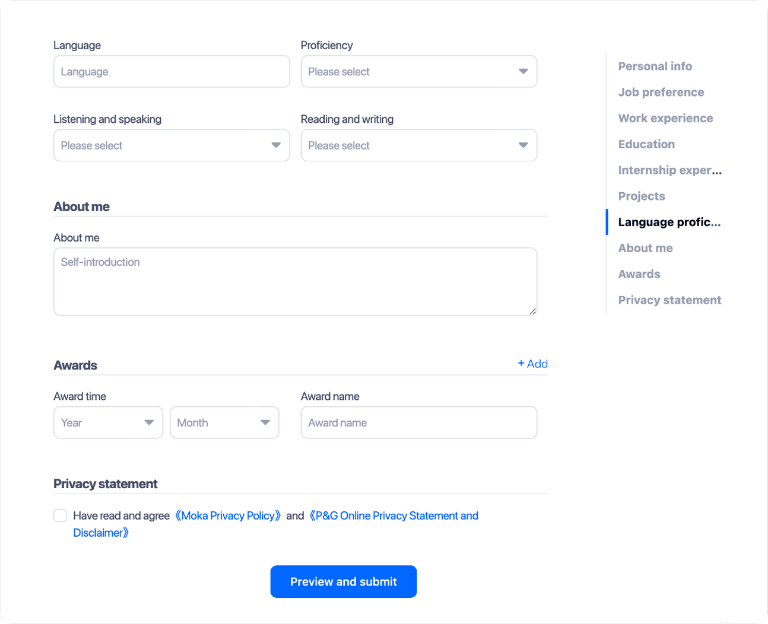Jump to Education section
The image size is (768, 624).
[x=646, y=144]
